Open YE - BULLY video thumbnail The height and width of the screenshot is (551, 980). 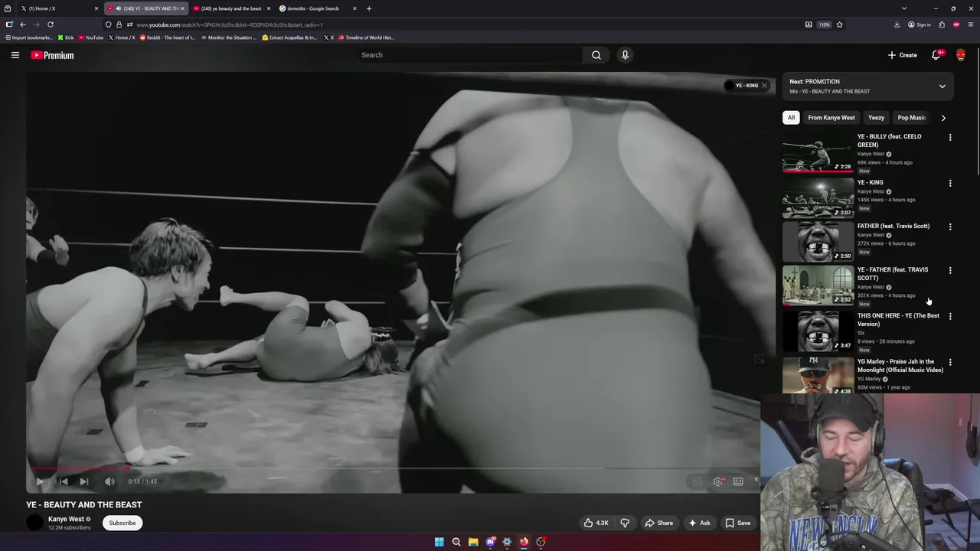[x=818, y=152]
